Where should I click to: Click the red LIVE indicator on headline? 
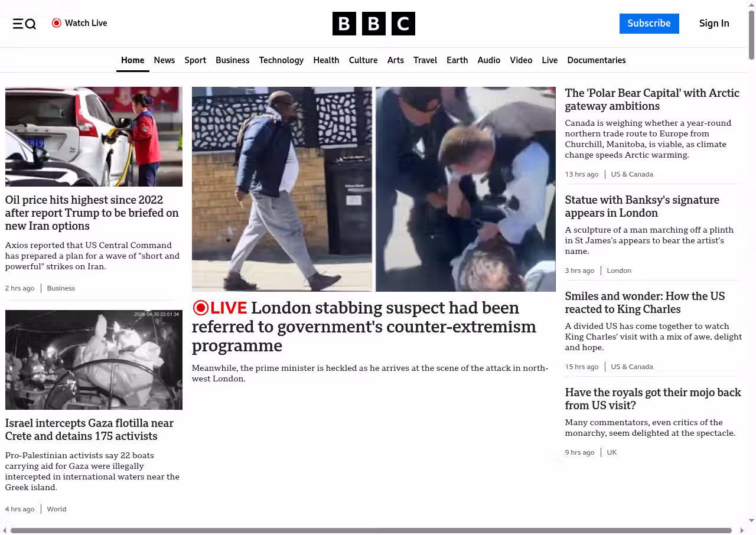[x=220, y=308]
